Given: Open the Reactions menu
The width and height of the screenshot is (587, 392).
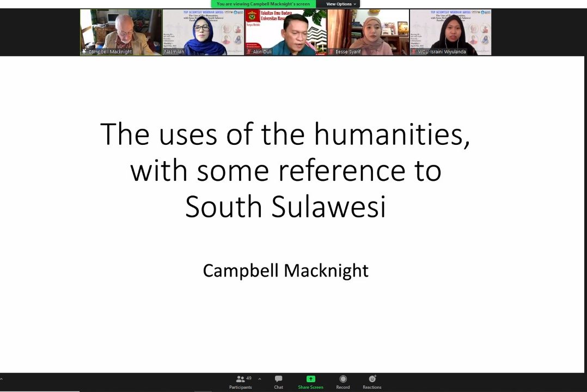Looking at the screenshot, I should [372, 382].
